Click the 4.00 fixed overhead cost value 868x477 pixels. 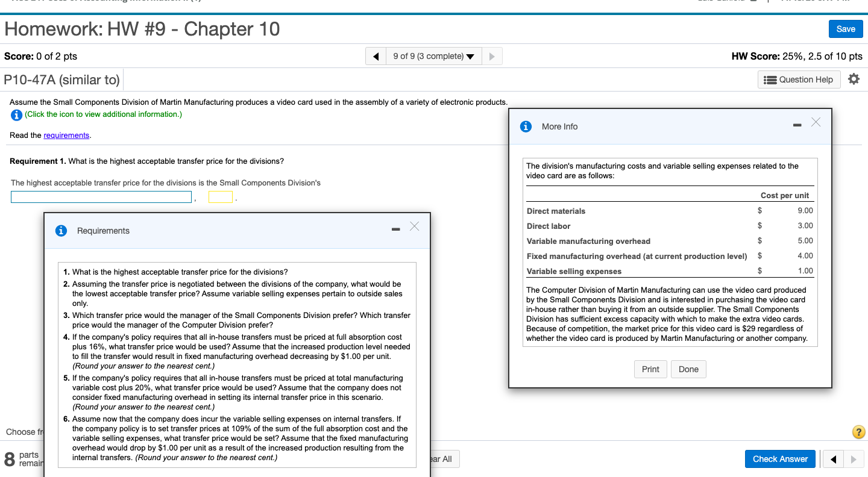click(805, 256)
